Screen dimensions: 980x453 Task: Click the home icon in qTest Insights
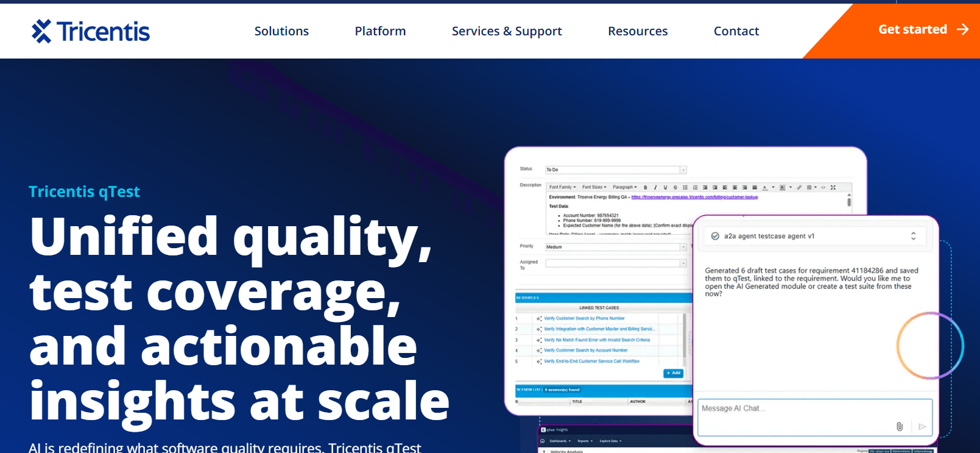click(x=543, y=441)
